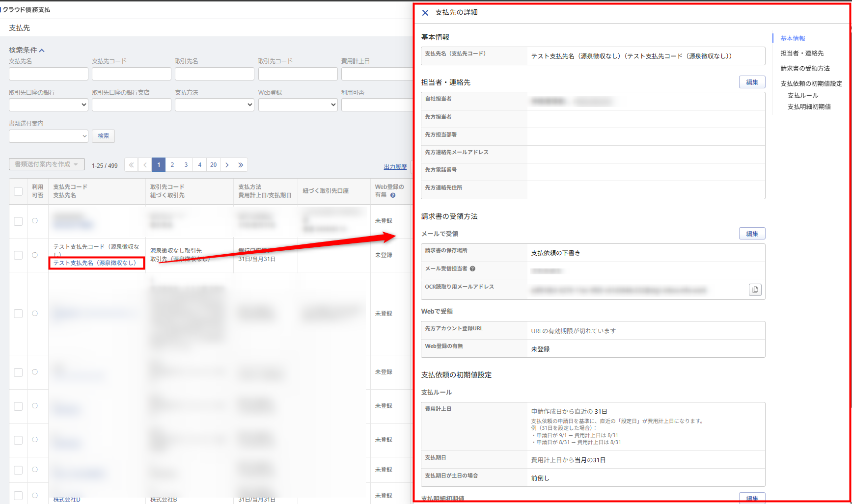Check the select-all checkbox in table header
852x504 pixels.
[18, 191]
